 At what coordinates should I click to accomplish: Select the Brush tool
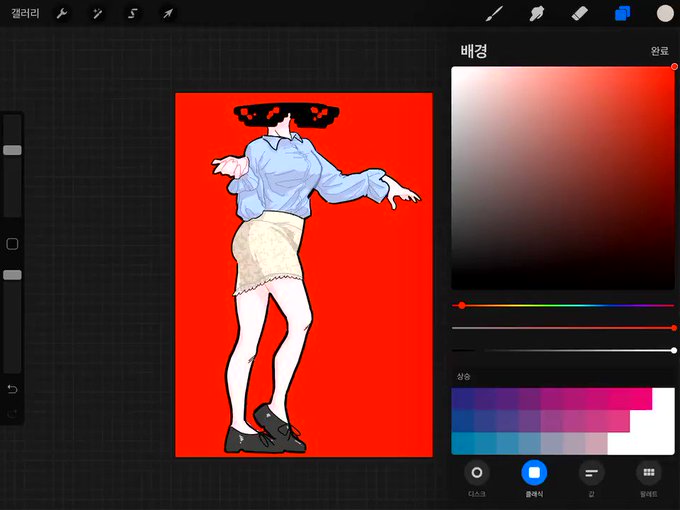pyautogui.click(x=494, y=13)
